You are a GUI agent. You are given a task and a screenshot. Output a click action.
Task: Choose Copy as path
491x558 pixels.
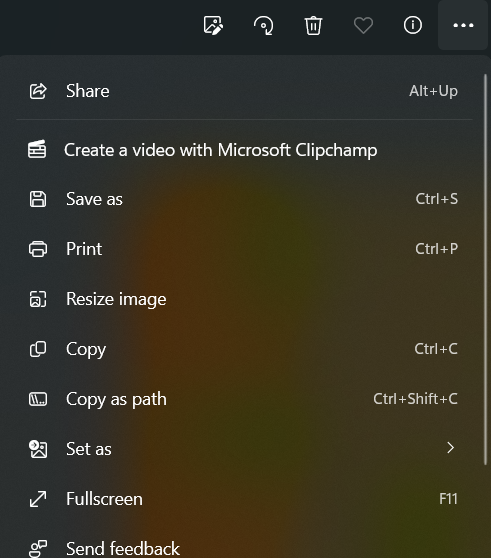[x=244, y=399]
